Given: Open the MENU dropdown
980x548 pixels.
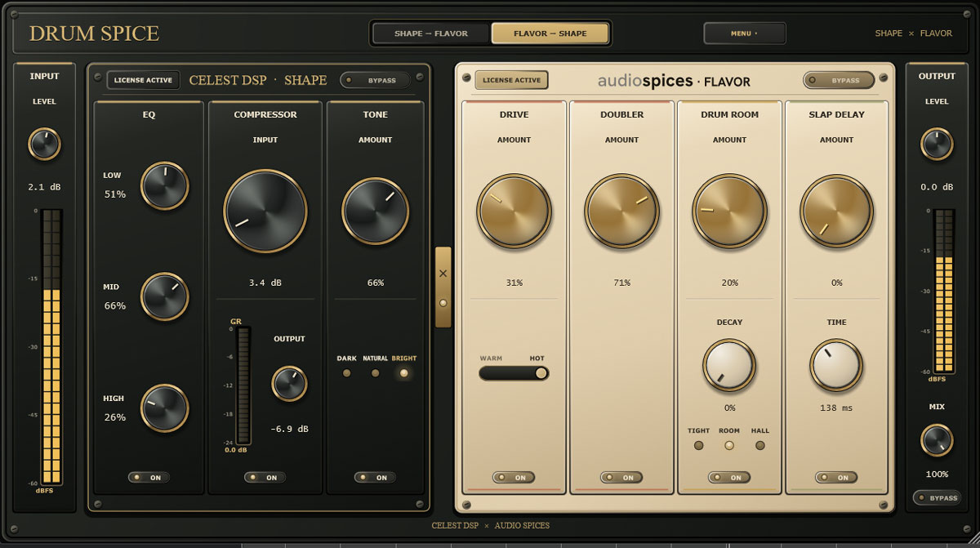Looking at the screenshot, I should [x=744, y=33].
